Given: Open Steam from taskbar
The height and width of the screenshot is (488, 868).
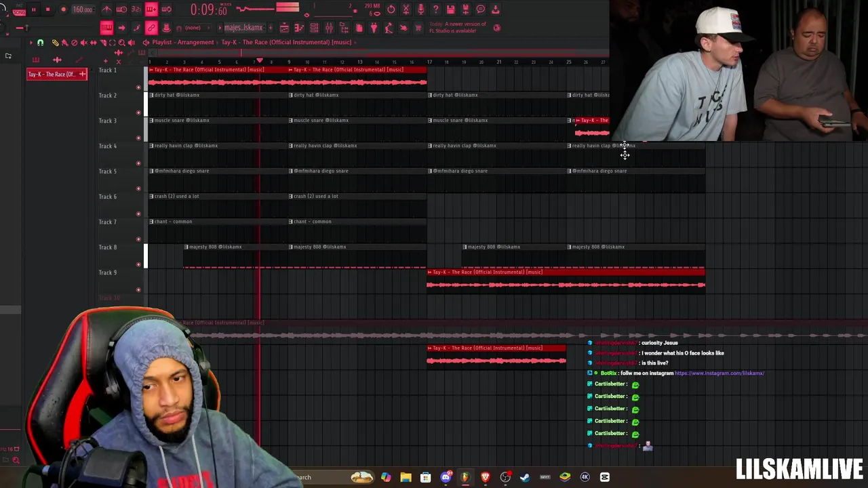Looking at the screenshot, I should [x=524, y=477].
